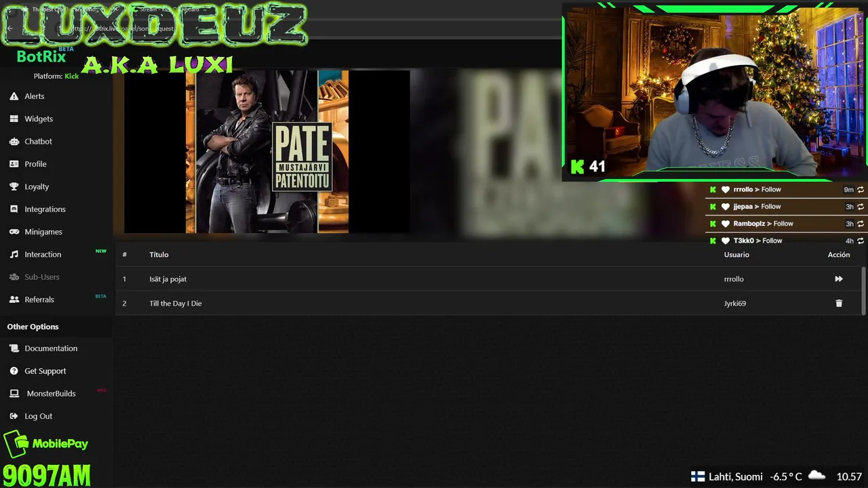The image size is (868, 488).
Task: Open the Interaction music note icon
Action: click(x=14, y=254)
